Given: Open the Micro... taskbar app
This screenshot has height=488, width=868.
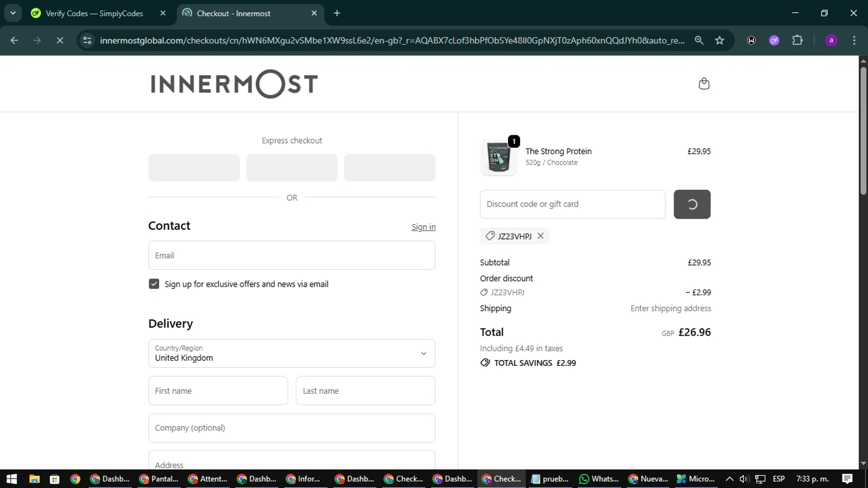Looking at the screenshot, I should pos(696,479).
